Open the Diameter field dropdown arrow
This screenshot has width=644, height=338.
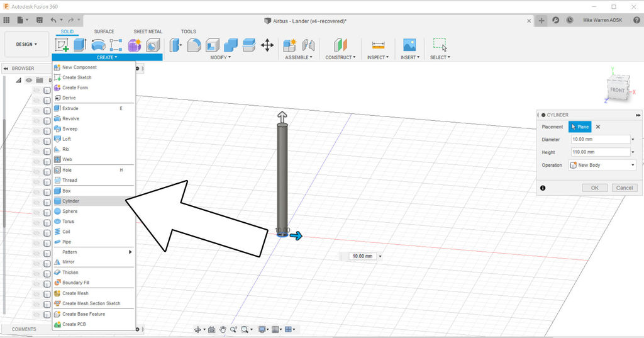pyautogui.click(x=633, y=139)
